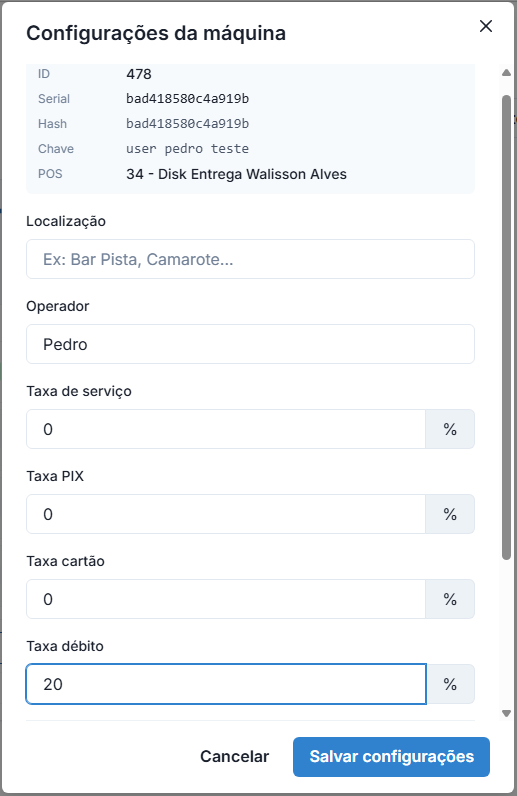Click the scrollbar up arrow
517x796 pixels.
pos(506,73)
